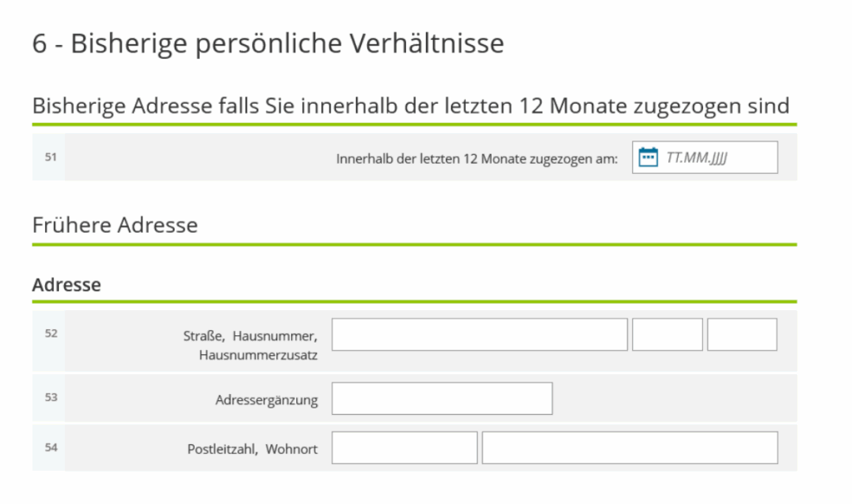852x504 pixels.
Task: Focus the Straße street name field
Action: pyautogui.click(x=479, y=334)
